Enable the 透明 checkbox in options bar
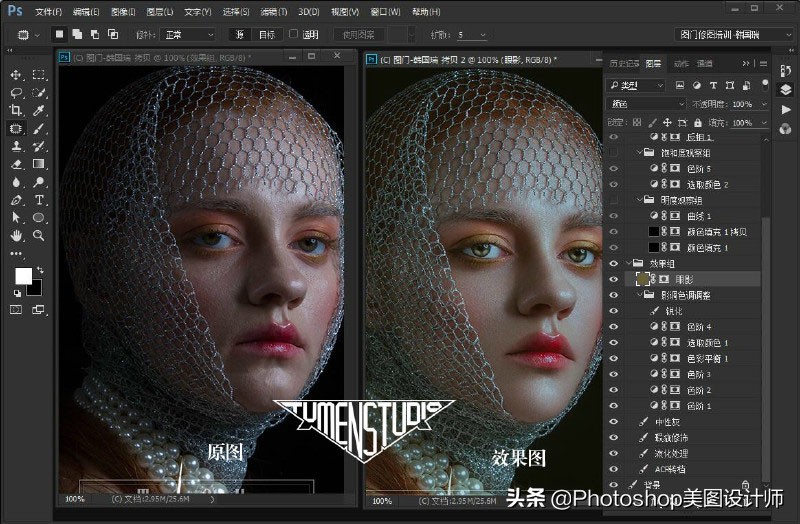Image resolution: width=800 pixels, height=524 pixels. click(x=293, y=34)
